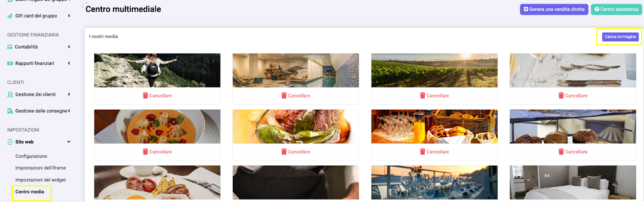The width and height of the screenshot is (644, 202).
Task: Click trash icon under the soup dish image
Action: coord(145,152)
